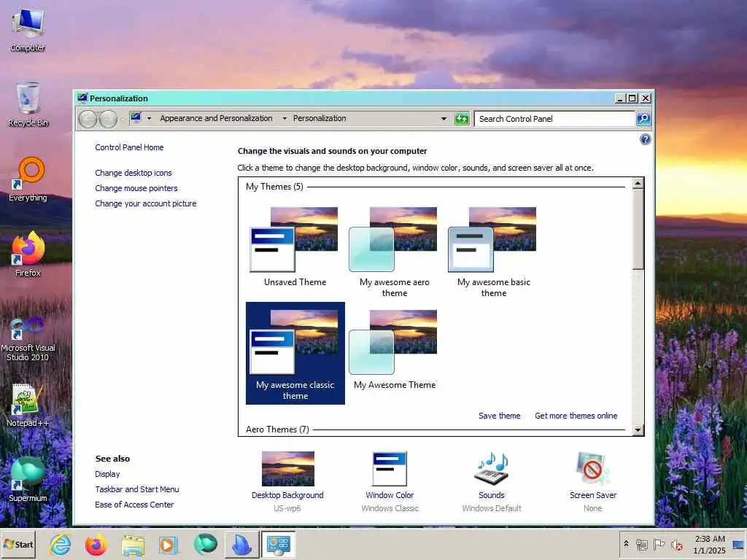
Task: Click the refresh button beside address bar
Action: click(x=462, y=119)
